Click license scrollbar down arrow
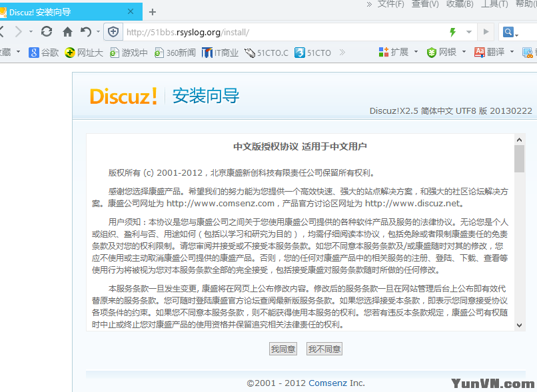The height and width of the screenshot is (392, 537). point(519,325)
